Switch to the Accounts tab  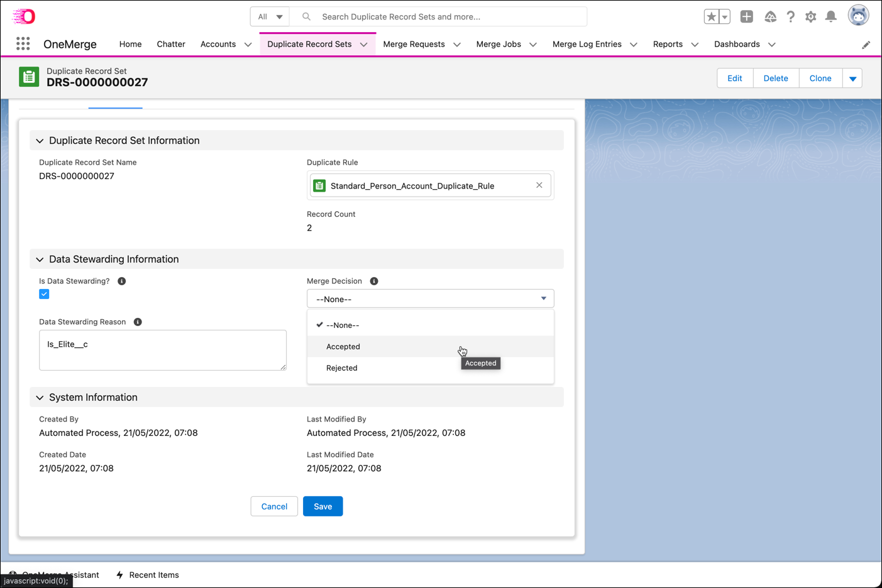pyautogui.click(x=218, y=44)
